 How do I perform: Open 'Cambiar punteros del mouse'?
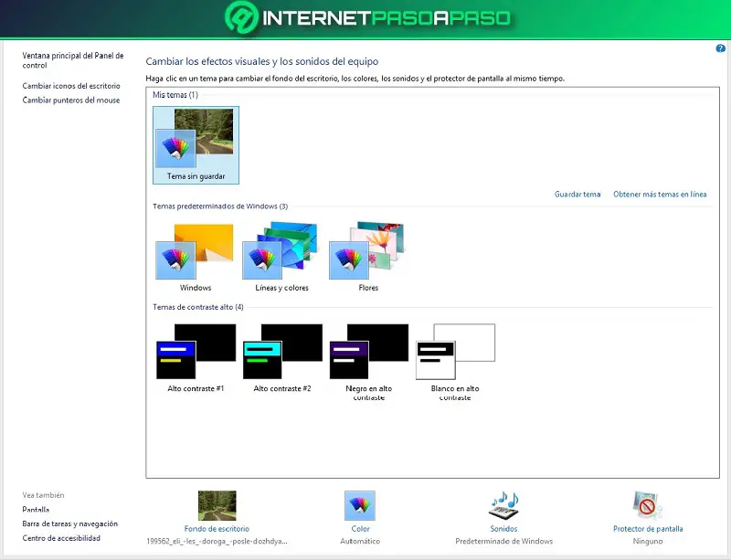[71, 100]
